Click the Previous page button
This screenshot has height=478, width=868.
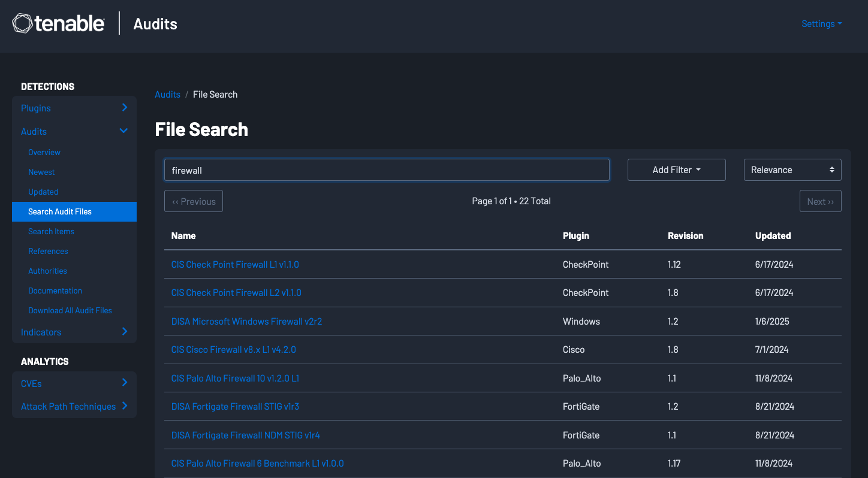pyautogui.click(x=194, y=201)
